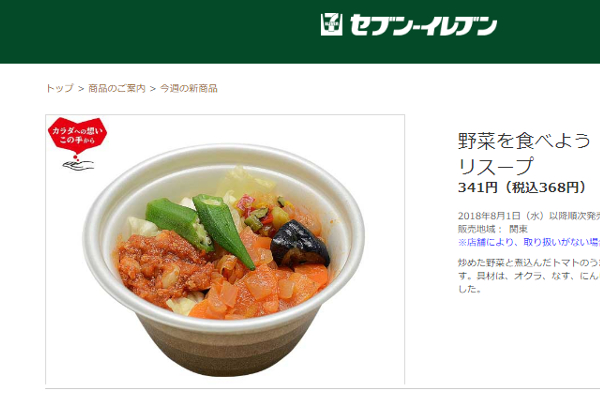Click the 7-Eleven square logo icon
600x400 pixels.
pos(331,24)
